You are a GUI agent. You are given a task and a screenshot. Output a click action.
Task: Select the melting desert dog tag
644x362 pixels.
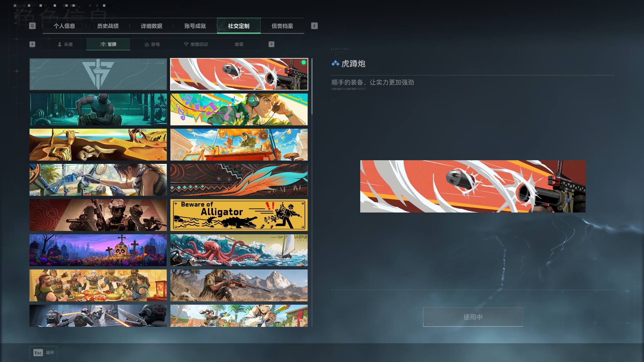pyautogui.click(x=98, y=145)
